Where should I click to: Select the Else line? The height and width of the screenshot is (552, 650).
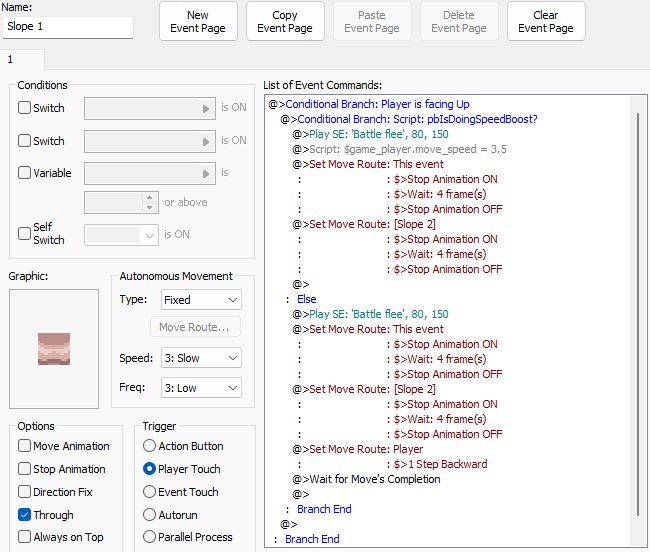(307, 299)
